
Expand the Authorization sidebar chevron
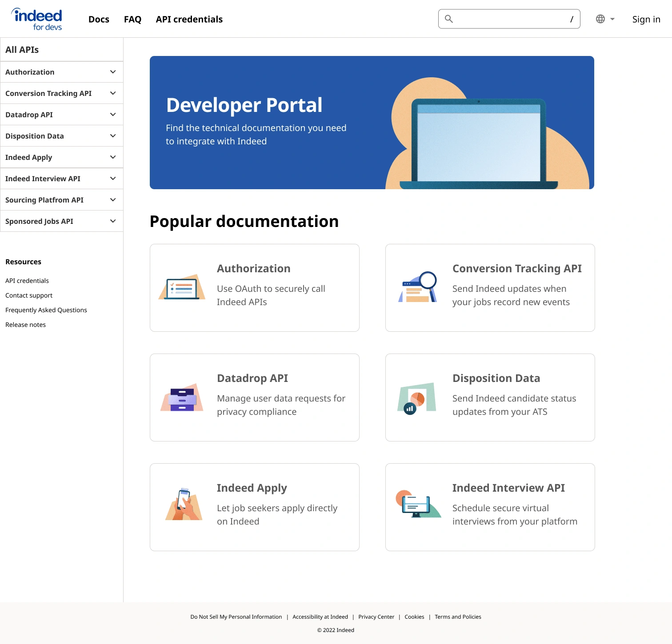[113, 72]
